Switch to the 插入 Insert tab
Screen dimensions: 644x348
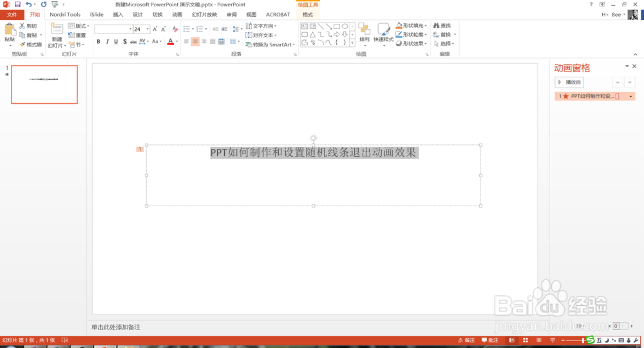click(118, 14)
